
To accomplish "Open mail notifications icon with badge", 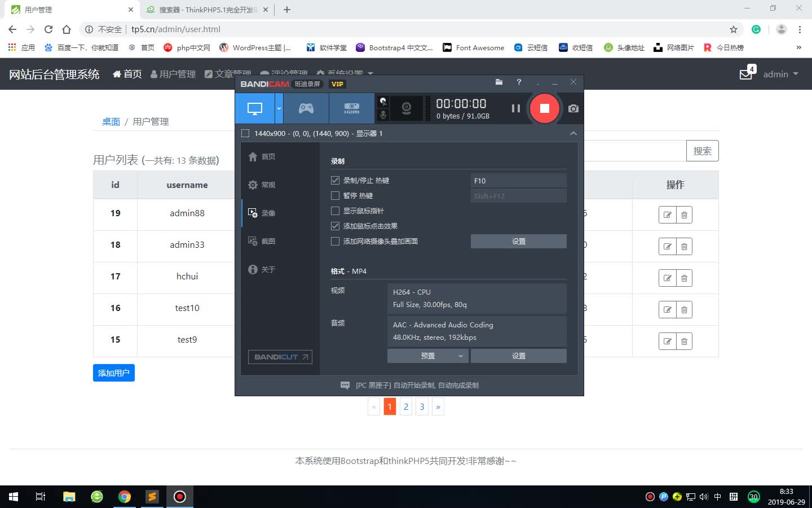I will pyautogui.click(x=747, y=73).
